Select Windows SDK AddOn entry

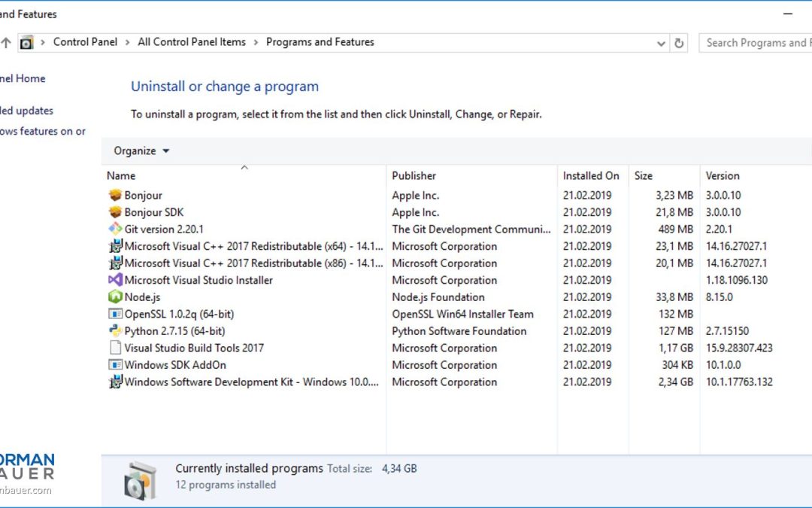[175, 366]
